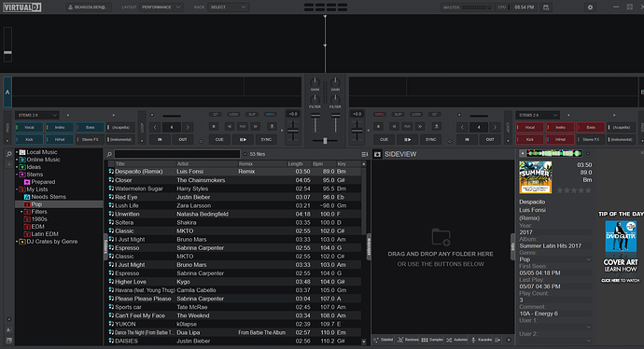Toggle the Bass stem pad on right deck
The height and width of the screenshot is (349, 644).
coord(591,127)
